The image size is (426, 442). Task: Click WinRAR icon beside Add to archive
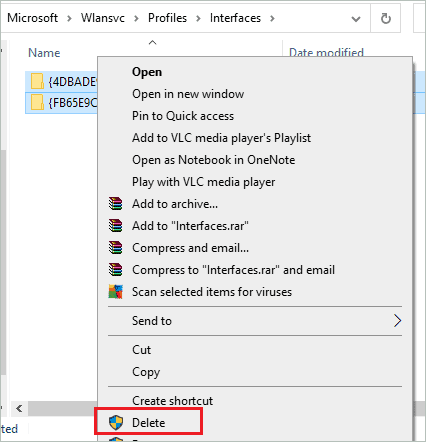115,203
